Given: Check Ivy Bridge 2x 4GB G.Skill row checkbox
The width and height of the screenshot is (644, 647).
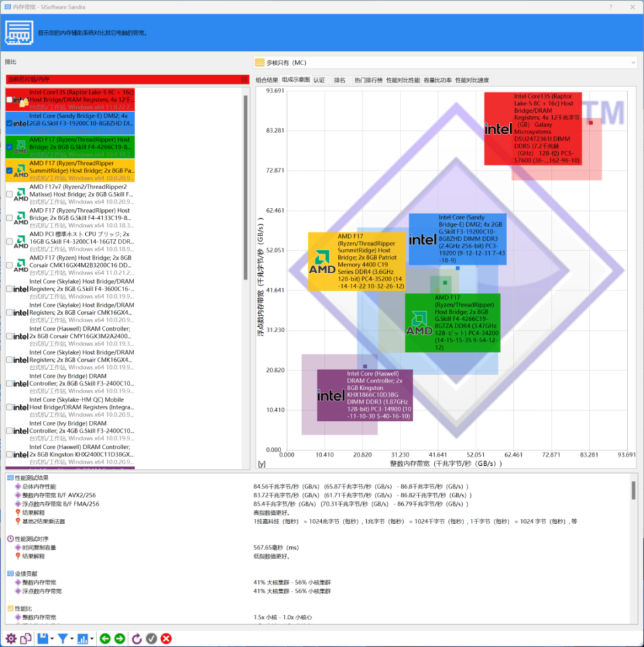Looking at the screenshot, I should coord(9,431).
